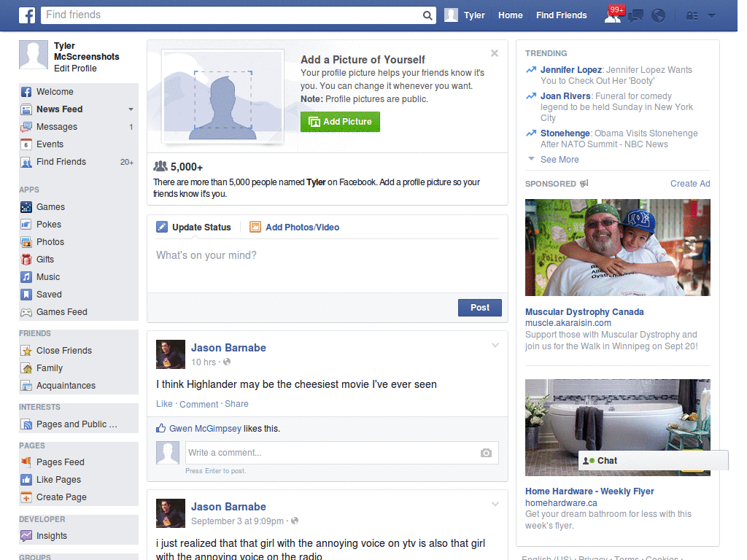Expand the account menu arrow in top bar

[711, 16]
